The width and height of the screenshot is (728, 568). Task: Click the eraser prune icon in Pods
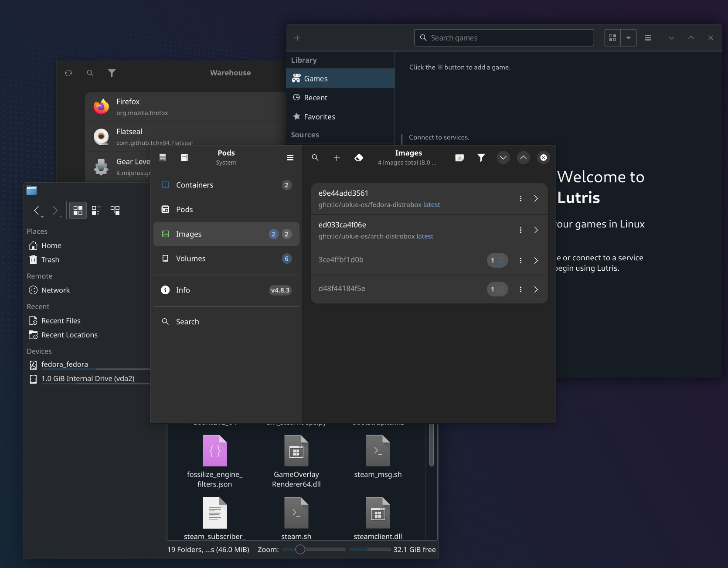coord(359,158)
